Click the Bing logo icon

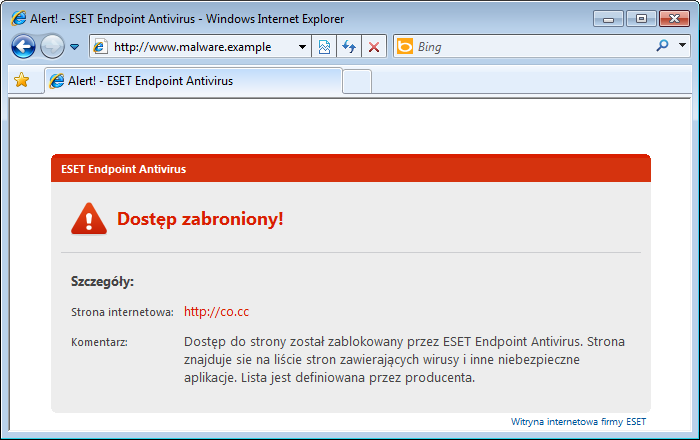(x=405, y=46)
